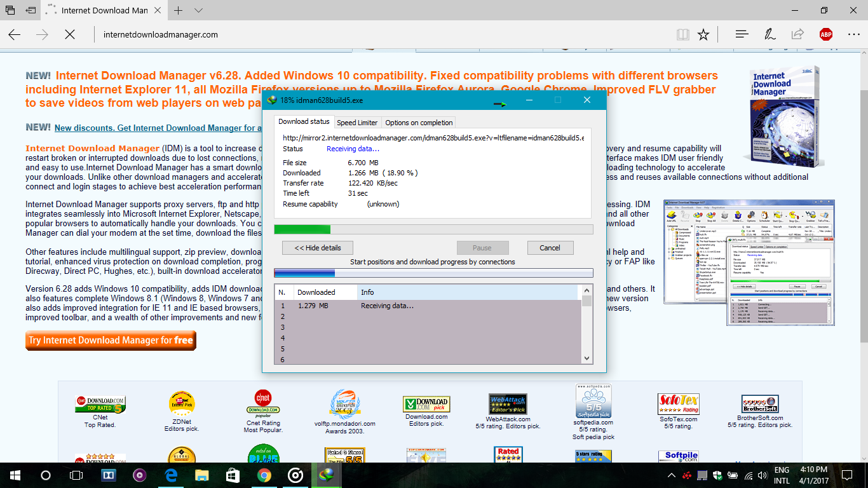Click the set tabs aside icon

click(x=30, y=10)
